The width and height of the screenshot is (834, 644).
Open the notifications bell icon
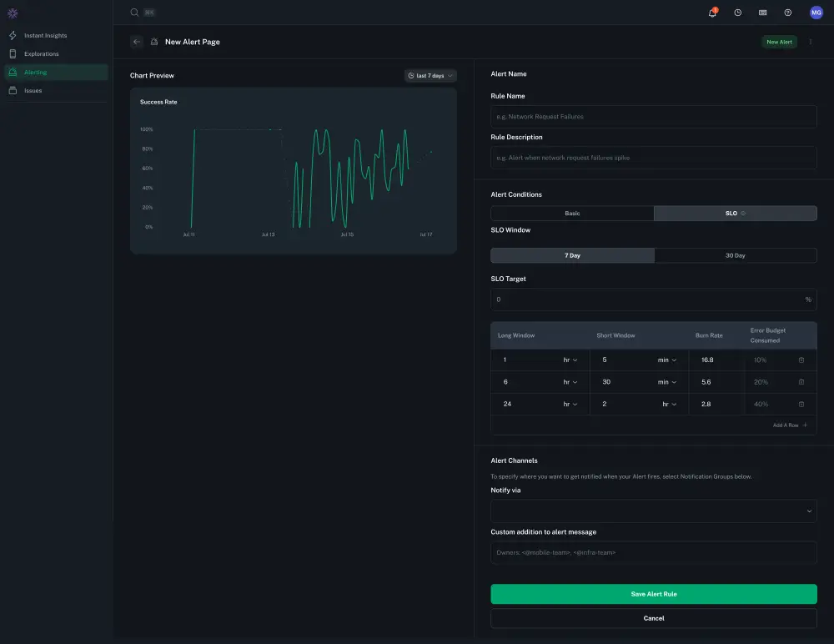point(711,13)
